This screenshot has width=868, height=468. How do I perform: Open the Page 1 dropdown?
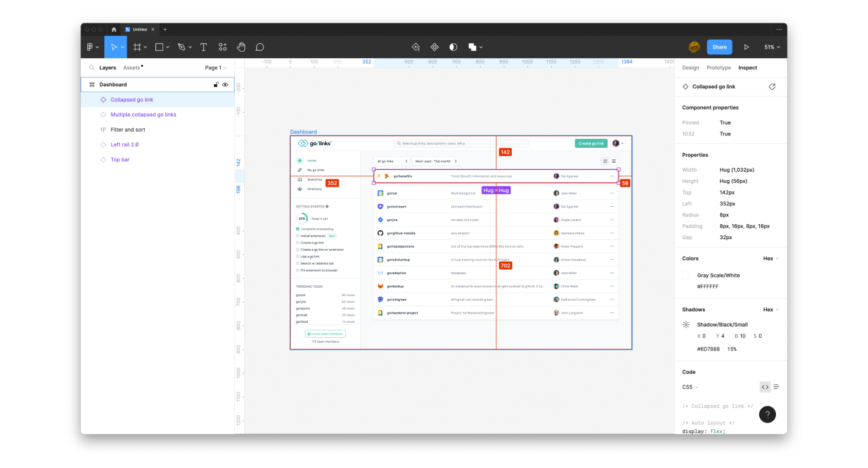click(214, 67)
